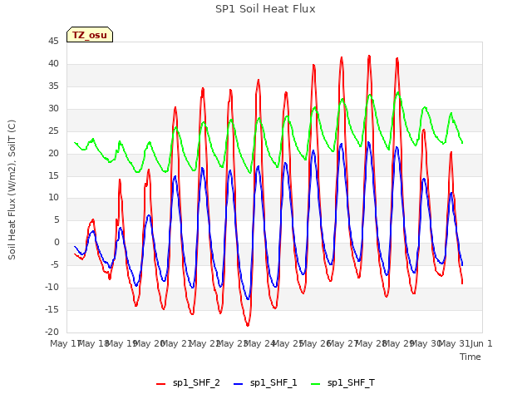
Task: Click the blue curve's lowest trough near -12
Action: click(248, 298)
